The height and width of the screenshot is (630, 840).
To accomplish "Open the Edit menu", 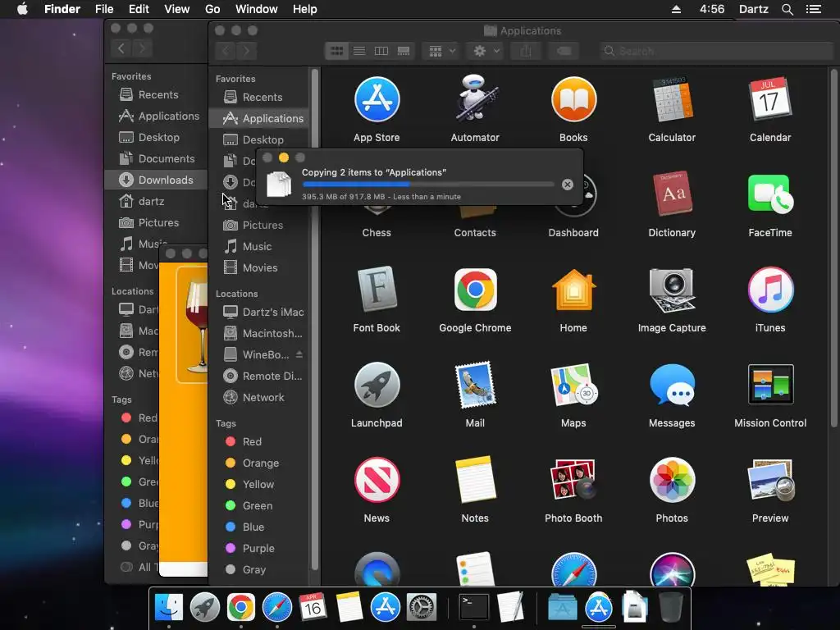I will point(139,9).
